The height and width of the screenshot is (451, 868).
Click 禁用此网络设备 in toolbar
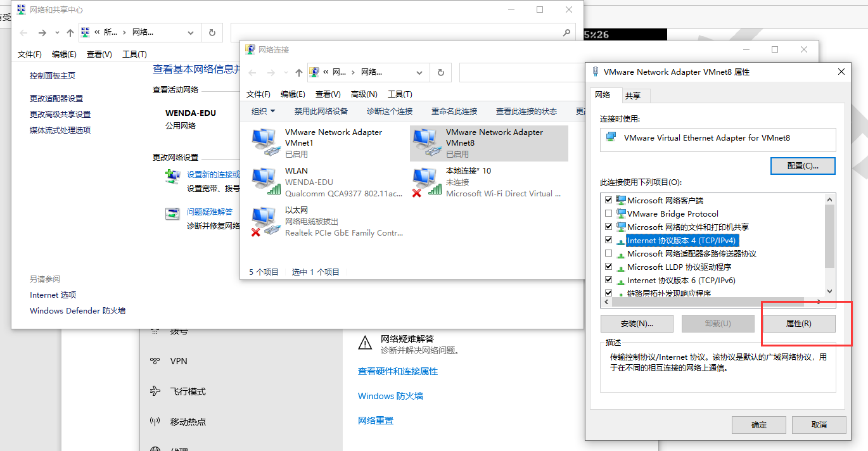click(321, 111)
